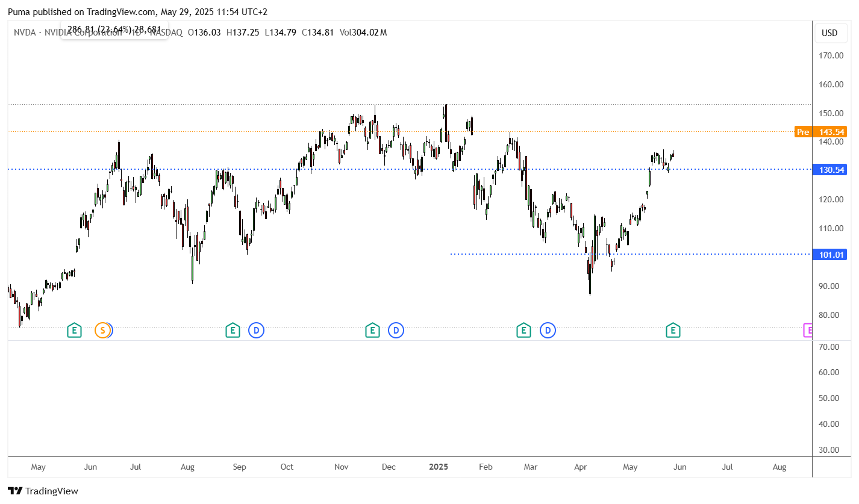Open the November 2024 earnings E marker
The image size is (859, 504).
(372, 330)
